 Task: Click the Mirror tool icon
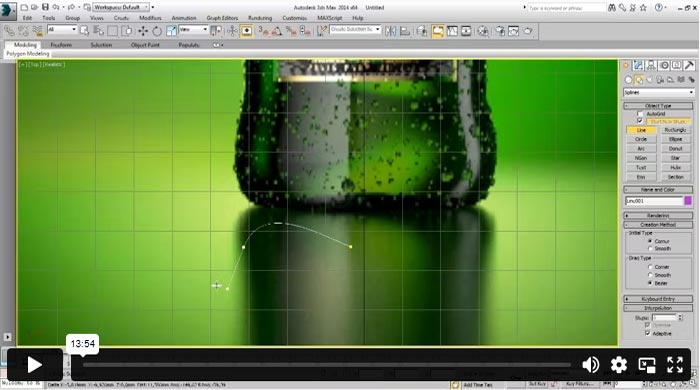coord(391,31)
